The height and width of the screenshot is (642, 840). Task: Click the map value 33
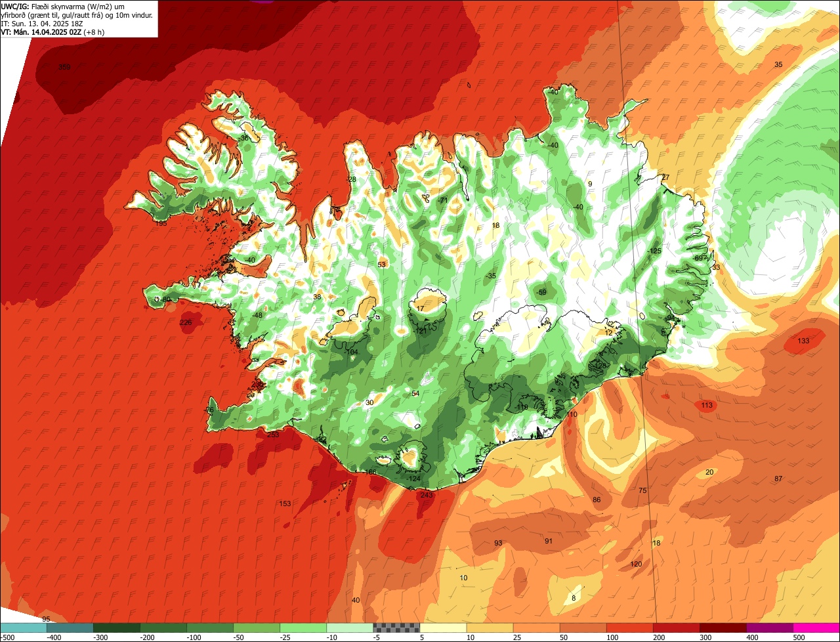pos(716,267)
